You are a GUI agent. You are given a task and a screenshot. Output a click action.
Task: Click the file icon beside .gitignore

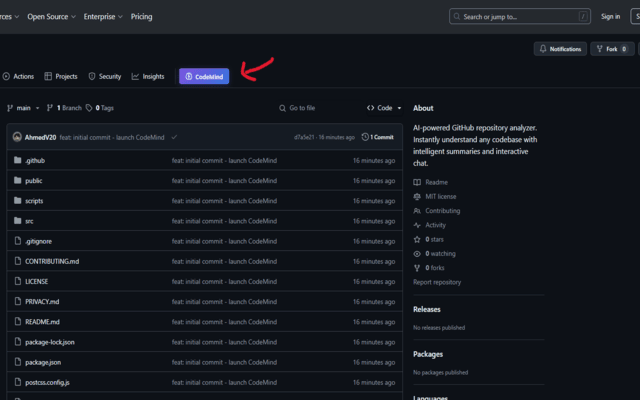(18, 241)
